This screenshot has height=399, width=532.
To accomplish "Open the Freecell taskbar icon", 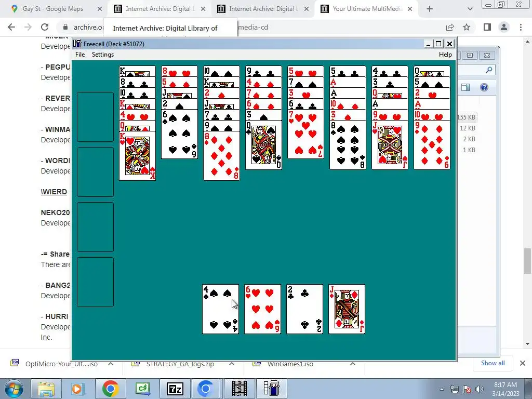I will coord(272,389).
